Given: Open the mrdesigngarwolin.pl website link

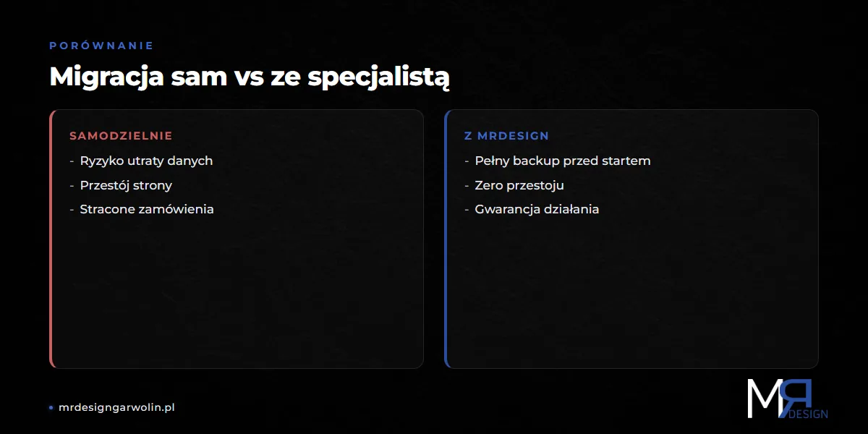Looking at the screenshot, I should coord(116,407).
